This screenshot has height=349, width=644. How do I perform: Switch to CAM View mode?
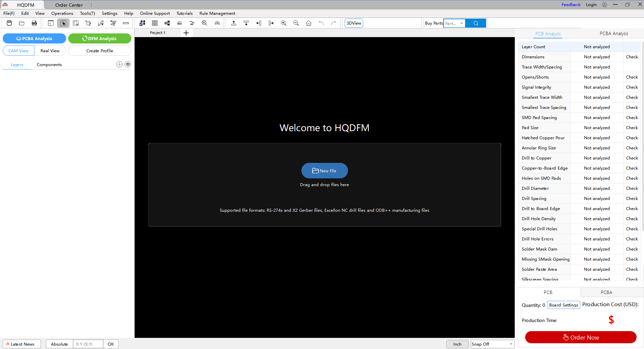[x=18, y=51]
